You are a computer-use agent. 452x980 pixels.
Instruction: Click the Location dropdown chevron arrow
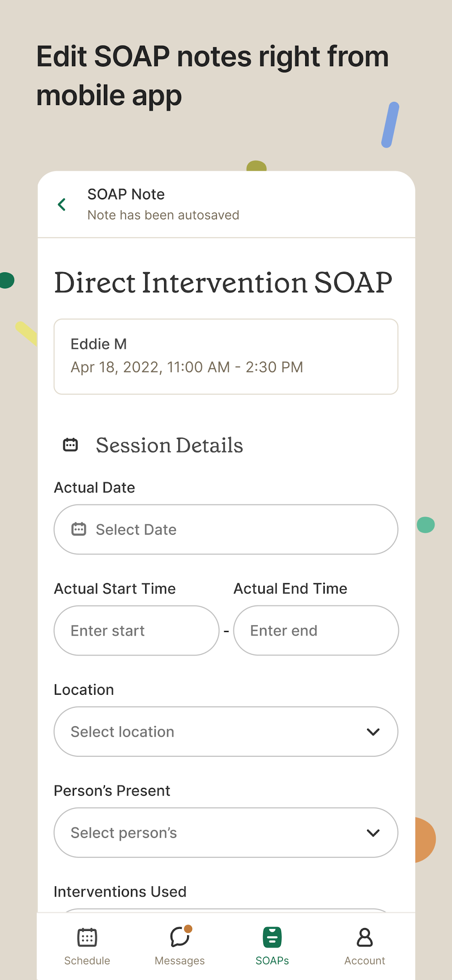pyautogui.click(x=373, y=732)
